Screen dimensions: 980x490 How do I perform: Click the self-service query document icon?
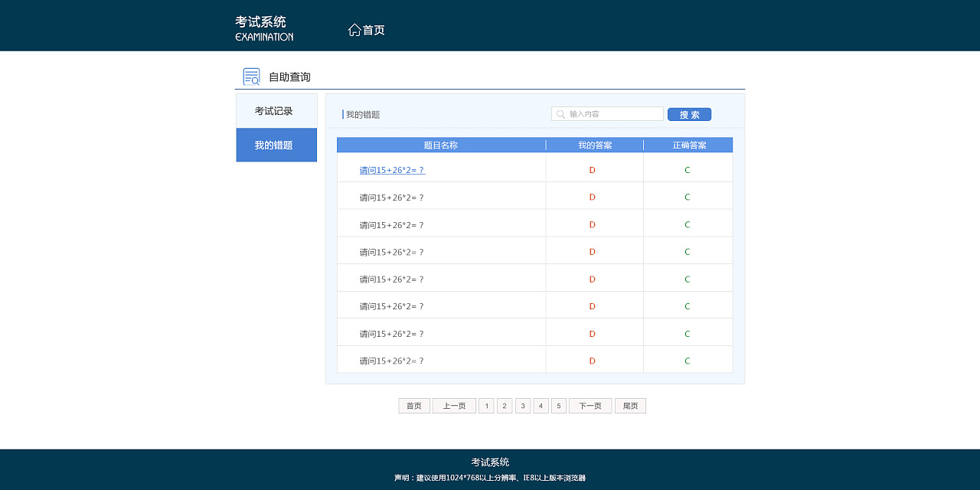(251, 77)
